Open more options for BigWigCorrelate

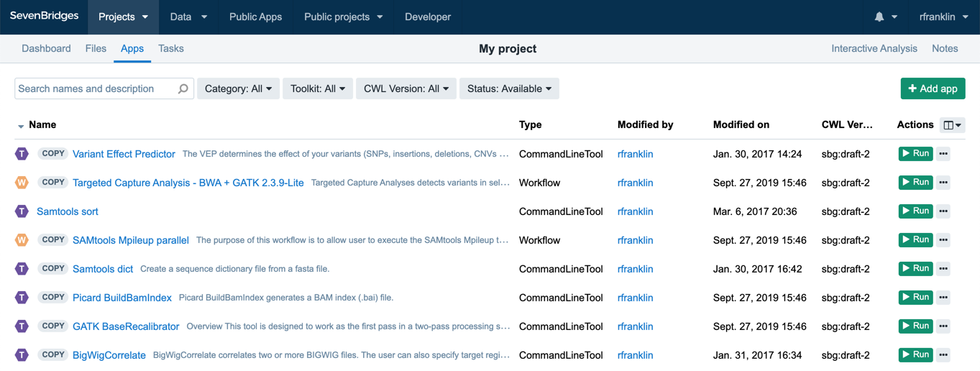(943, 355)
